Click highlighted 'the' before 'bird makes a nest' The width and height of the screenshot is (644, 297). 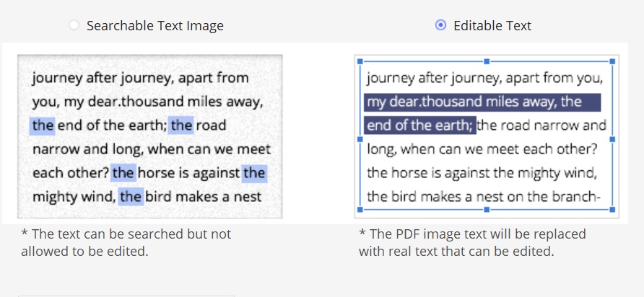click(131, 197)
